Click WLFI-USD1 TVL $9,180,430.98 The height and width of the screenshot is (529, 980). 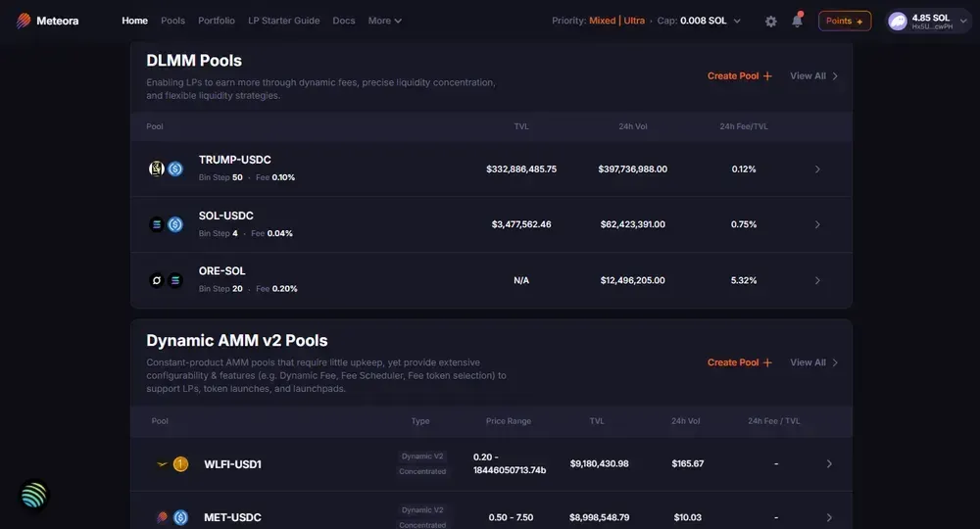tap(600, 464)
